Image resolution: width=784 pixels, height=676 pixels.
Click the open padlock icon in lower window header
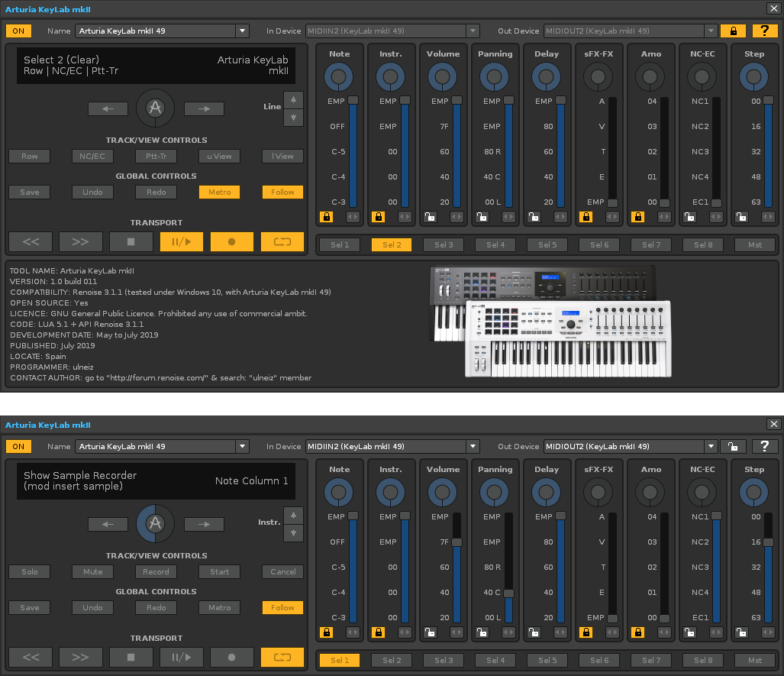(733, 446)
